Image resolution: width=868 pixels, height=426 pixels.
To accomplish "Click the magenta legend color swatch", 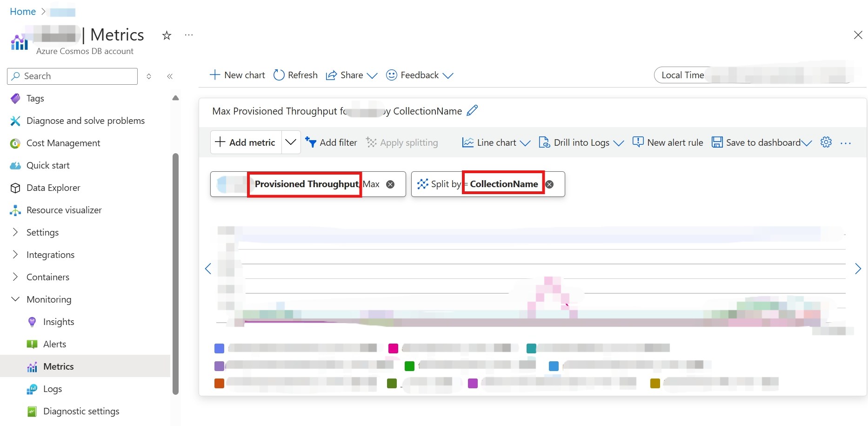I will coord(393,348).
